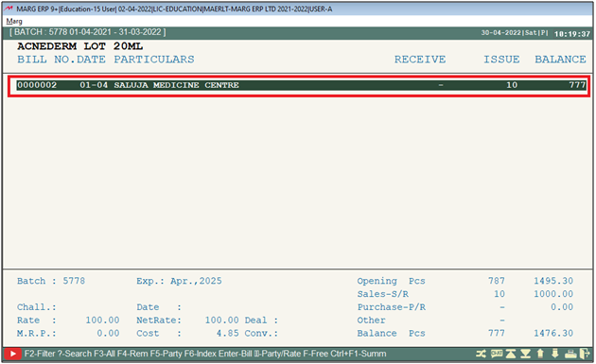Click the PARTICULARS column header
596x364 pixels.
(154, 60)
